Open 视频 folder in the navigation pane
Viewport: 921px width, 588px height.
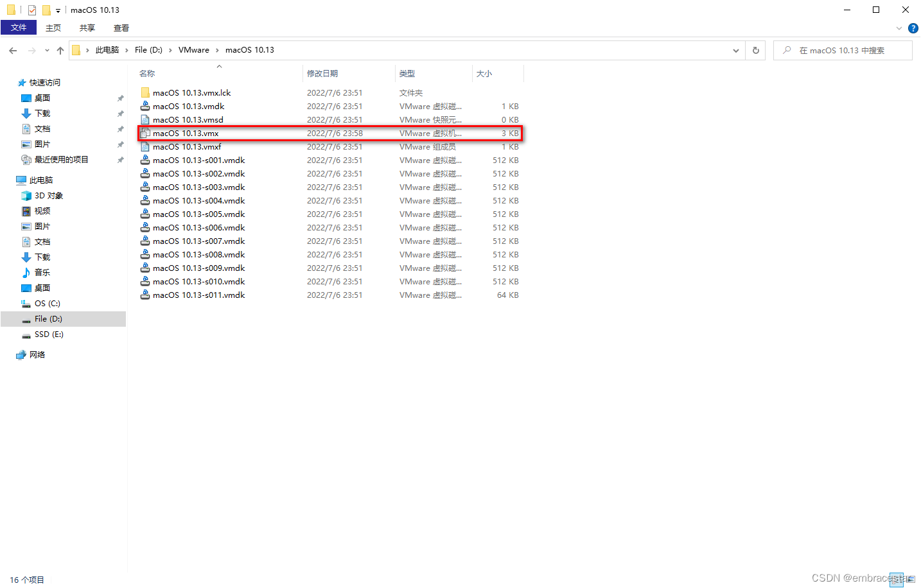[42, 211]
